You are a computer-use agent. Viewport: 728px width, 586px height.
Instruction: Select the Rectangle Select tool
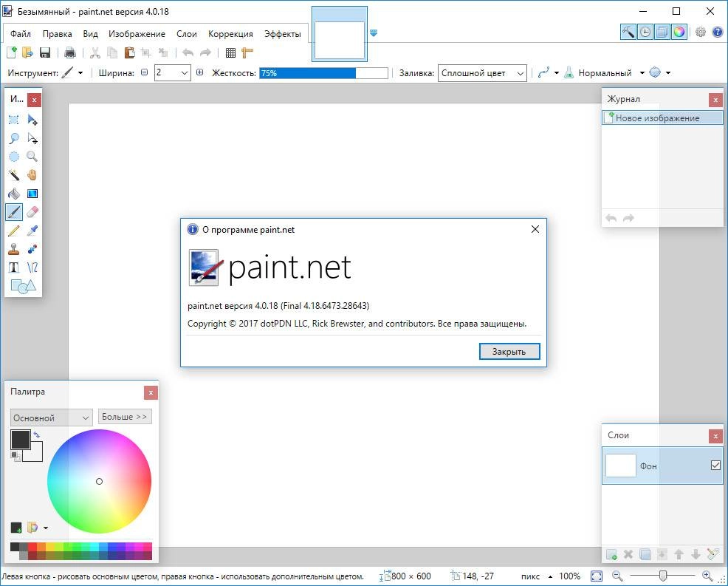pos(14,120)
